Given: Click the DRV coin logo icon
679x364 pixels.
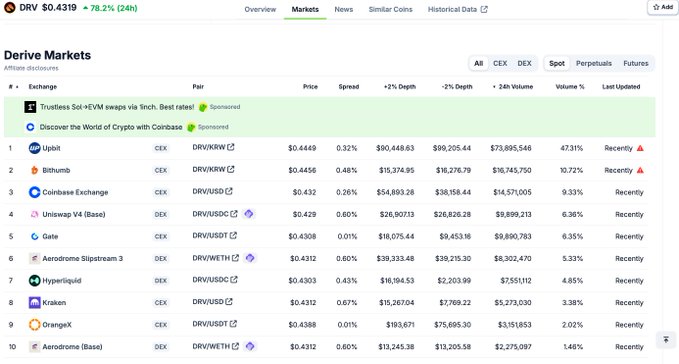Looking at the screenshot, I should (x=10, y=7).
